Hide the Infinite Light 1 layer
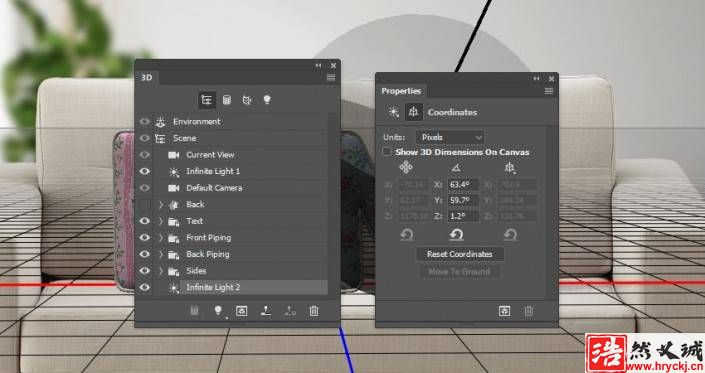Image resolution: width=705 pixels, height=373 pixels. [144, 171]
